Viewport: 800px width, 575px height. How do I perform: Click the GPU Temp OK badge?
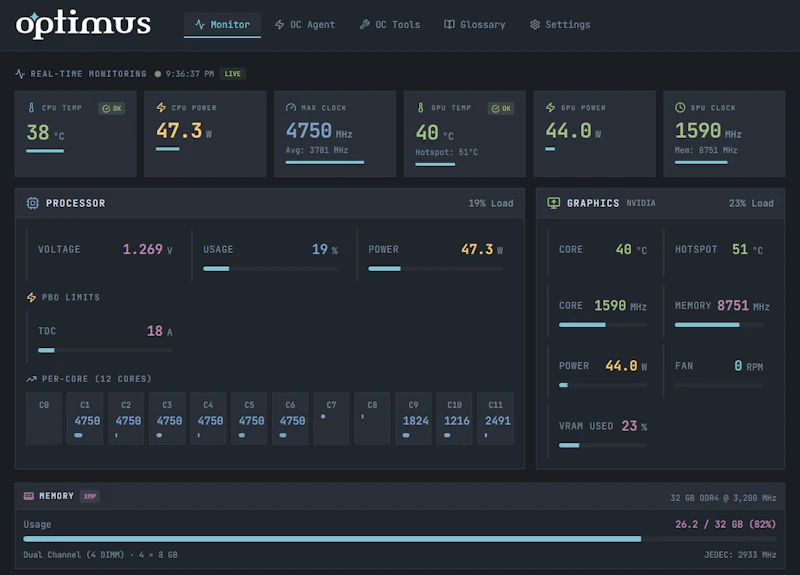click(501, 108)
